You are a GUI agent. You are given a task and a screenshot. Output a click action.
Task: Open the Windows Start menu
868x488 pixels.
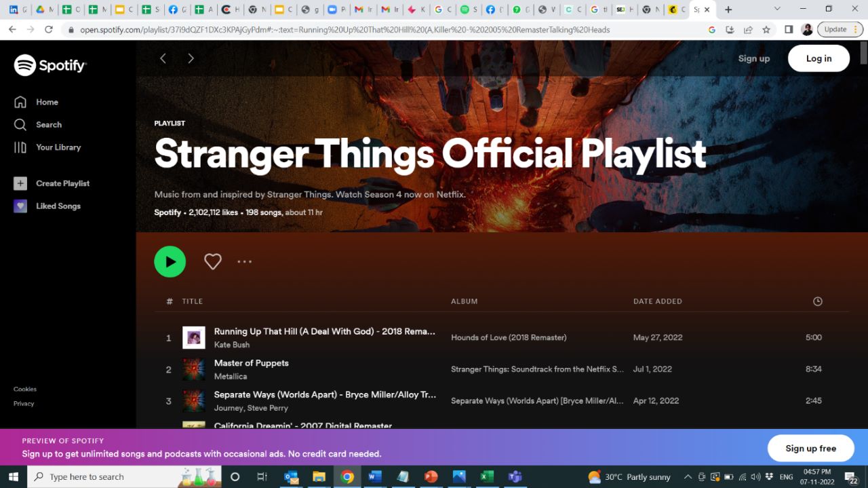click(14, 477)
